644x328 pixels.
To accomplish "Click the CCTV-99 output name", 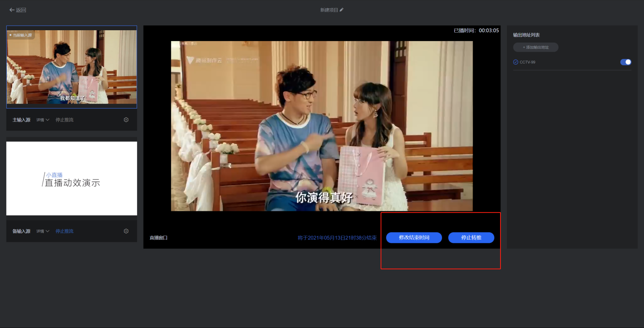I will click(528, 62).
